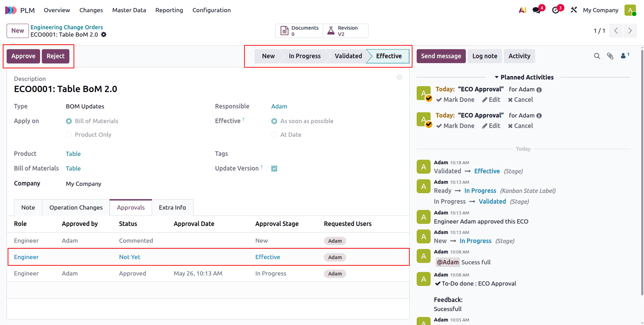Mark Done the first ECO Approval activity
The image size is (644, 325).
coord(455,100)
